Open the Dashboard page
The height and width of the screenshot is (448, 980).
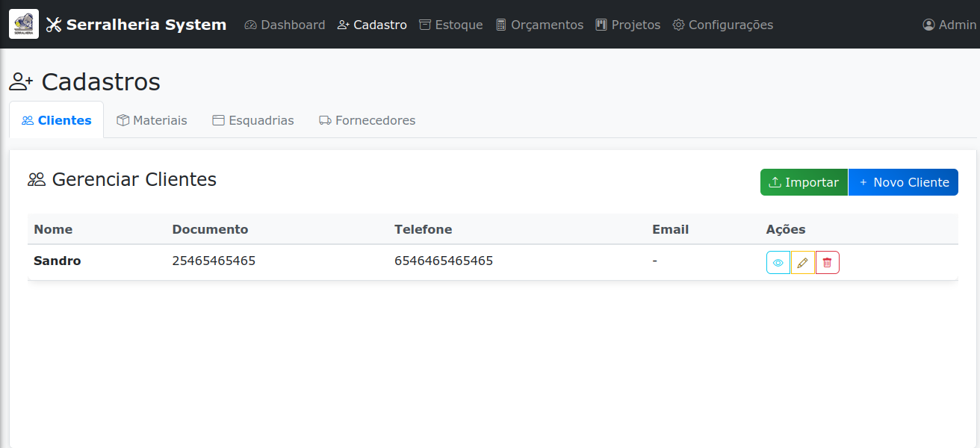point(285,25)
